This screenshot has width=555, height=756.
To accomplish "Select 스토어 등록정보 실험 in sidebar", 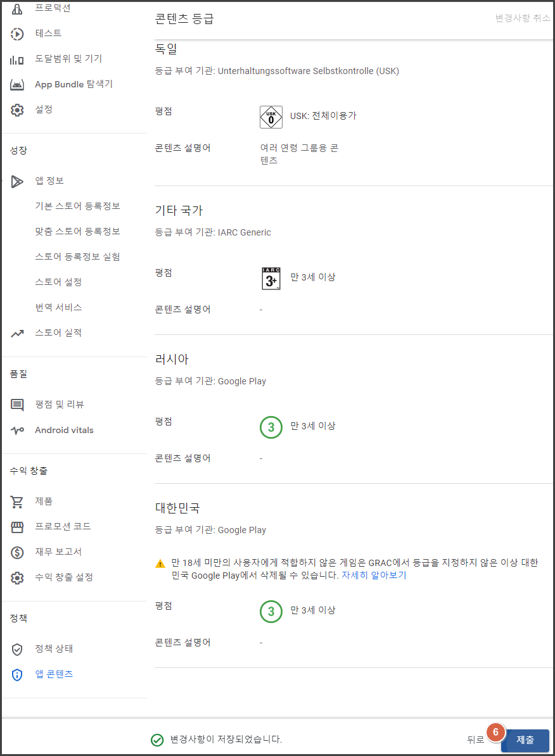I will tap(77, 257).
